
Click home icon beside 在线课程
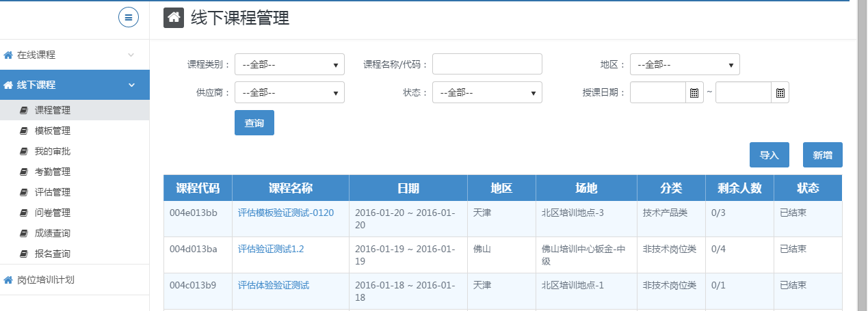[x=8, y=55]
